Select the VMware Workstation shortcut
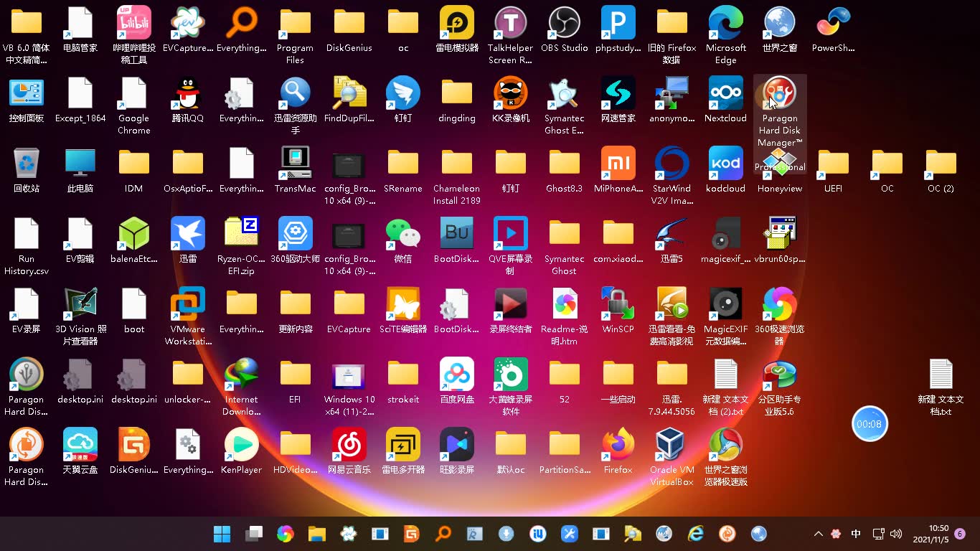The width and height of the screenshot is (980, 551). 188,317
